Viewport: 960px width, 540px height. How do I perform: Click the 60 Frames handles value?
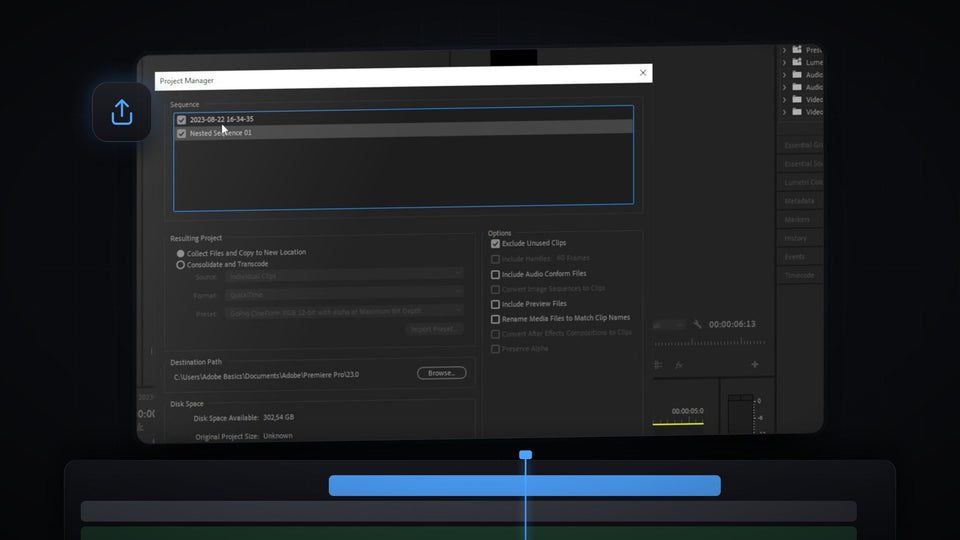click(573, 258)
